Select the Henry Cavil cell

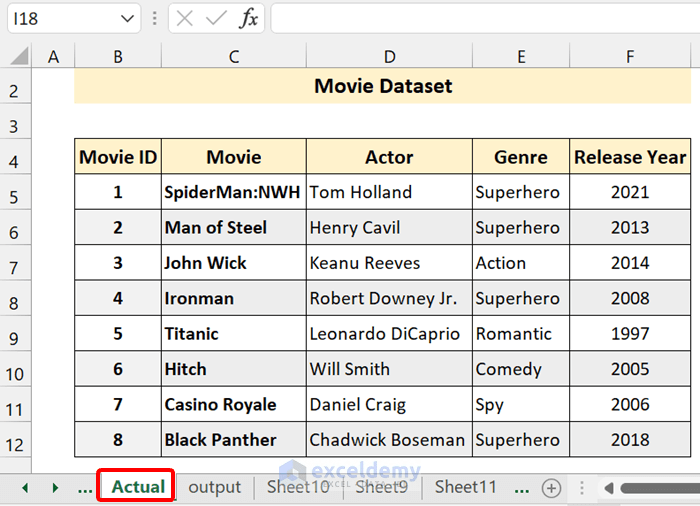point(389,227)
